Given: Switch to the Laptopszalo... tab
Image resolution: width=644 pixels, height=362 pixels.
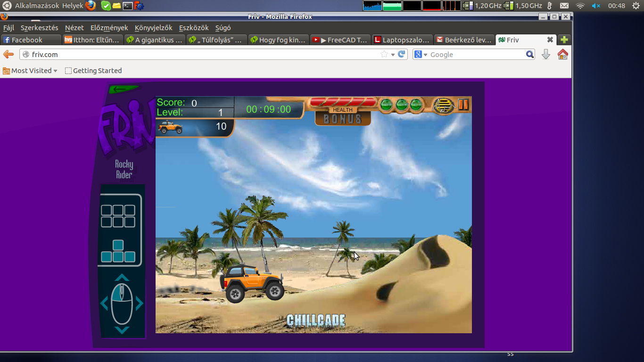Looking at the screenshot, I should coord(402,40).
